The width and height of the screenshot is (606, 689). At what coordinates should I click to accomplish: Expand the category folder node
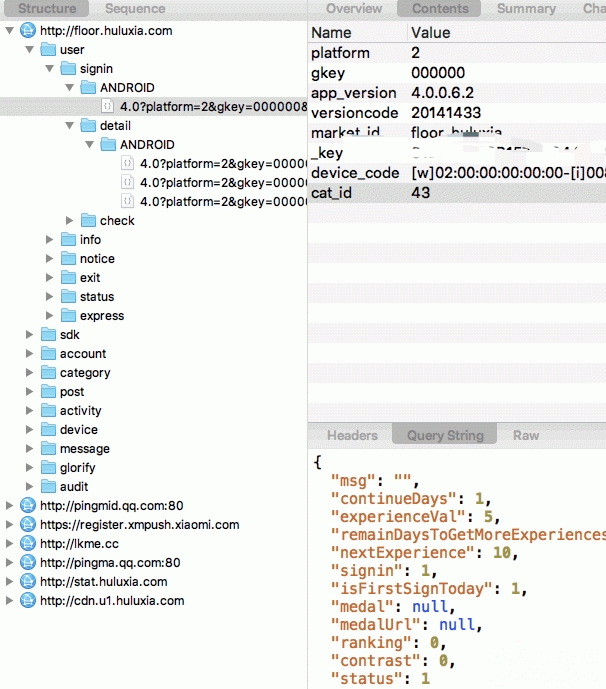coord(30,373)
